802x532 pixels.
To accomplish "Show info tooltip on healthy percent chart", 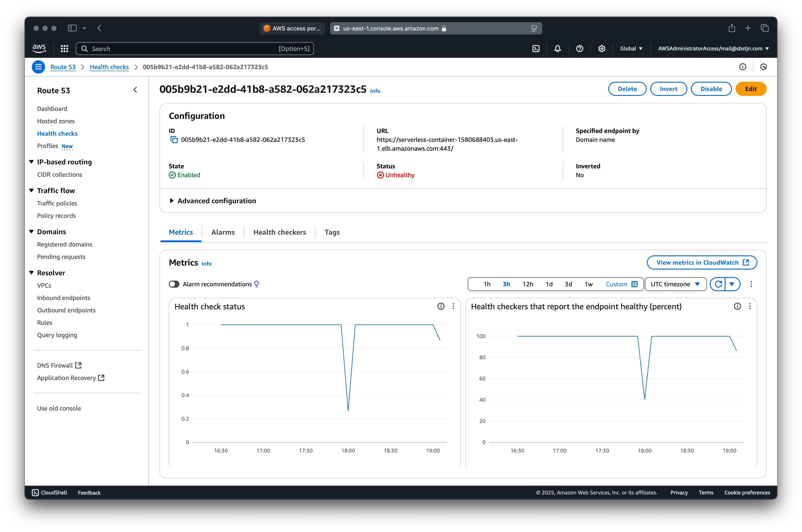I will click(x=737, y=306).
